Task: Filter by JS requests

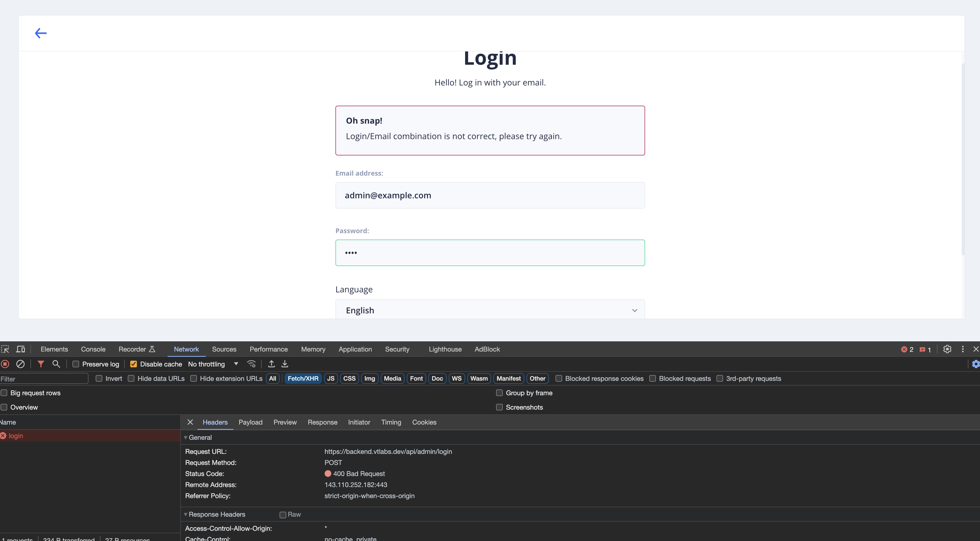Action: [x=331, y=379]
